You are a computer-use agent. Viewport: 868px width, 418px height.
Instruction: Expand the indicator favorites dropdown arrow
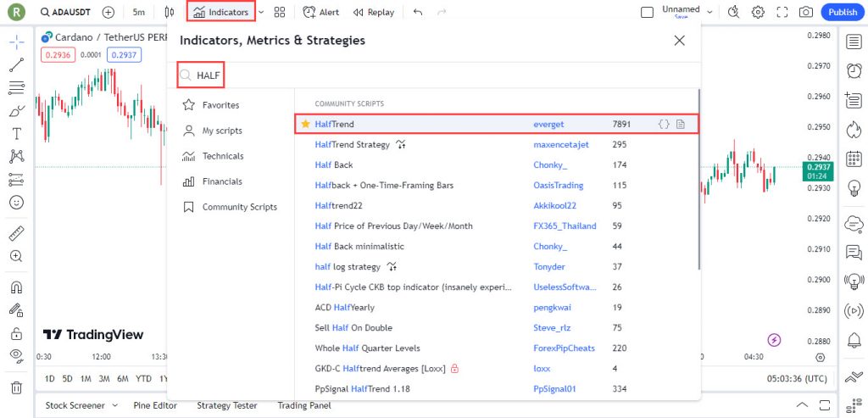click(261, 12)
